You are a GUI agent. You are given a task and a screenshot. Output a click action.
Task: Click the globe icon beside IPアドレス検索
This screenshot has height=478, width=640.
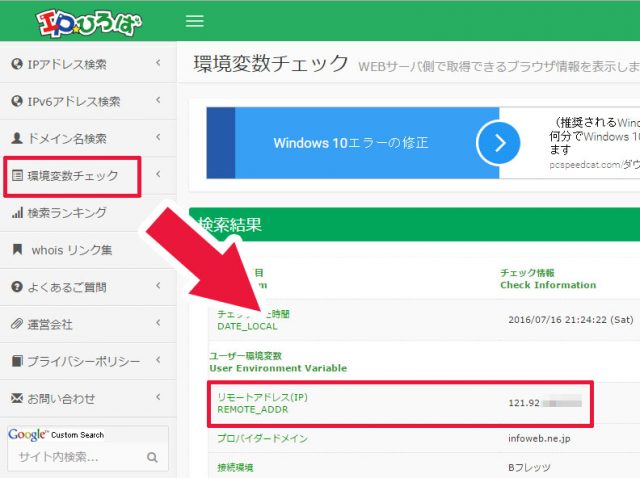[x=16, y=65]
